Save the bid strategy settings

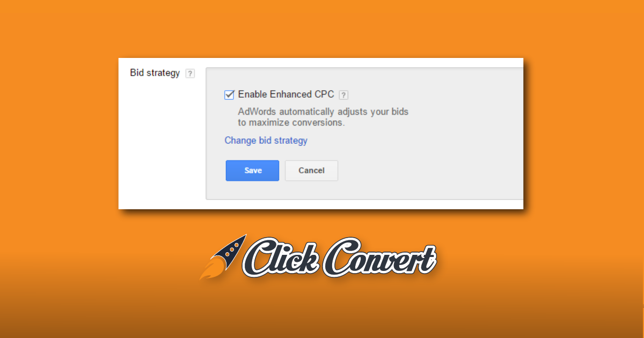(x=252, y=171)
